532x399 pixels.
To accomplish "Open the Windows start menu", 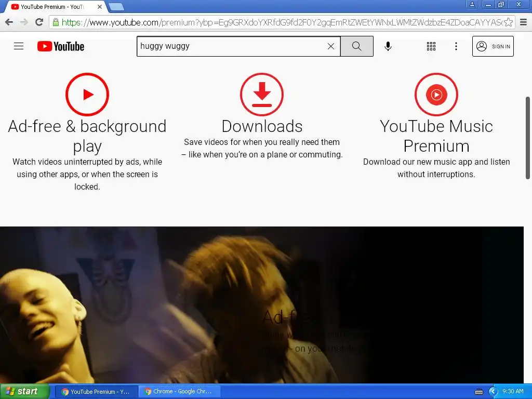I will (25, 392).
